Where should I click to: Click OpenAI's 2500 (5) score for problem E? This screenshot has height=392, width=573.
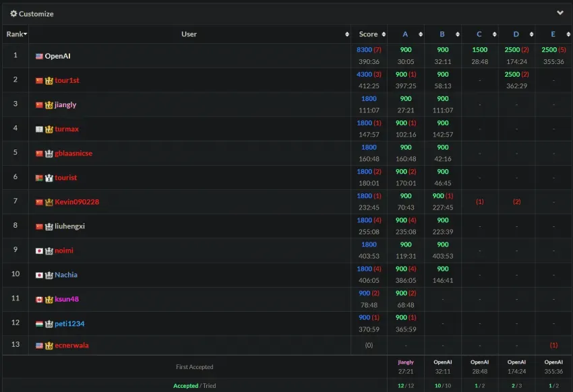[x=553, y=50]
